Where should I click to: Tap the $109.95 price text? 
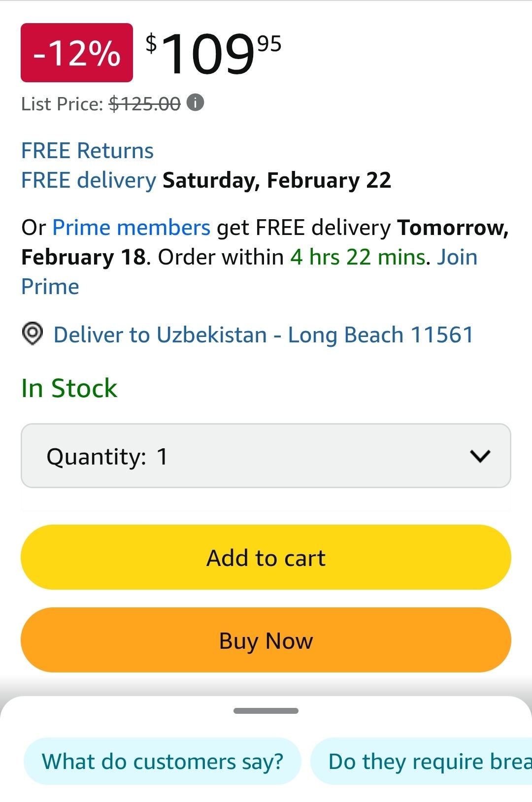(x=213, y=53)
